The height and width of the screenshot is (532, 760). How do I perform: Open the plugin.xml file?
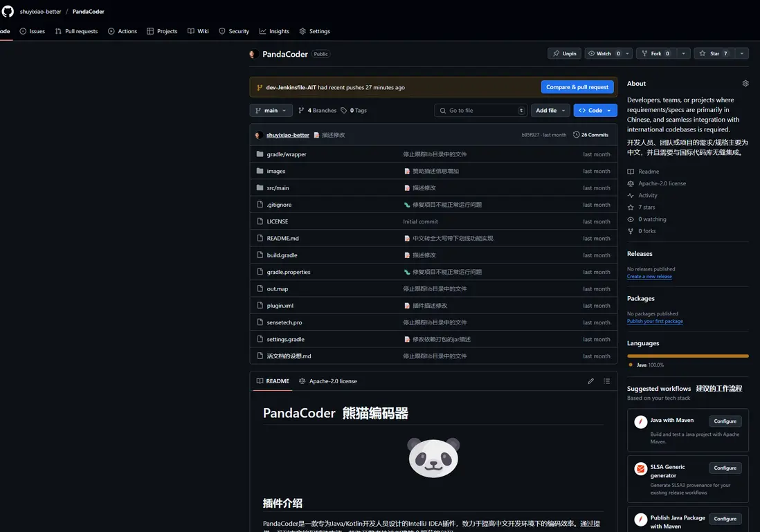[x=280, y=306]
